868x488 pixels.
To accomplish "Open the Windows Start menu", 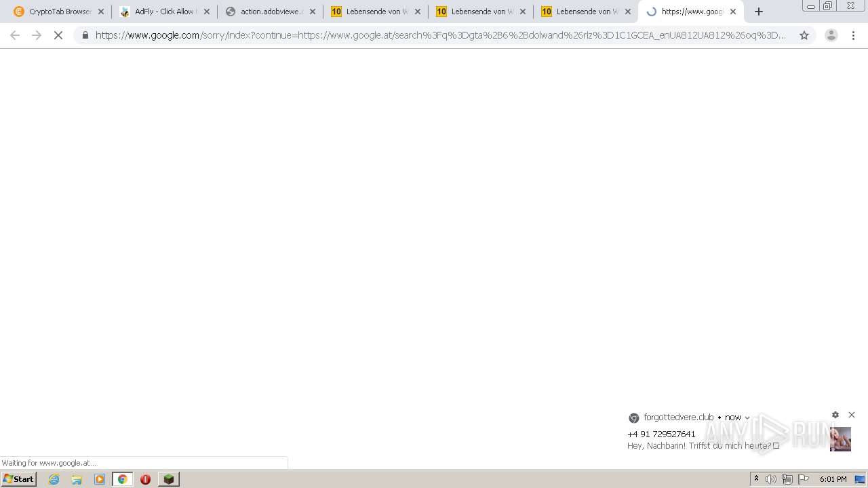I will pos(18,479).
